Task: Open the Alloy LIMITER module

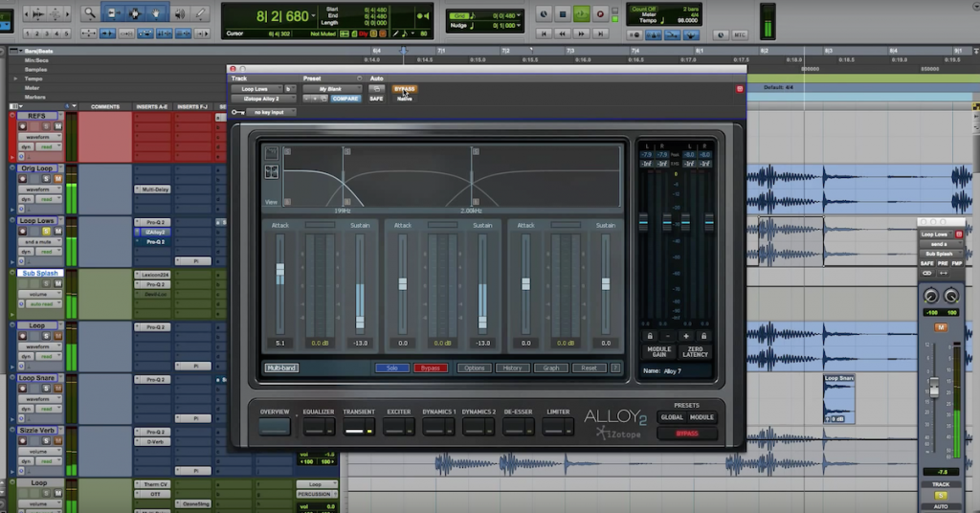Action: click(x=558, y=427)
